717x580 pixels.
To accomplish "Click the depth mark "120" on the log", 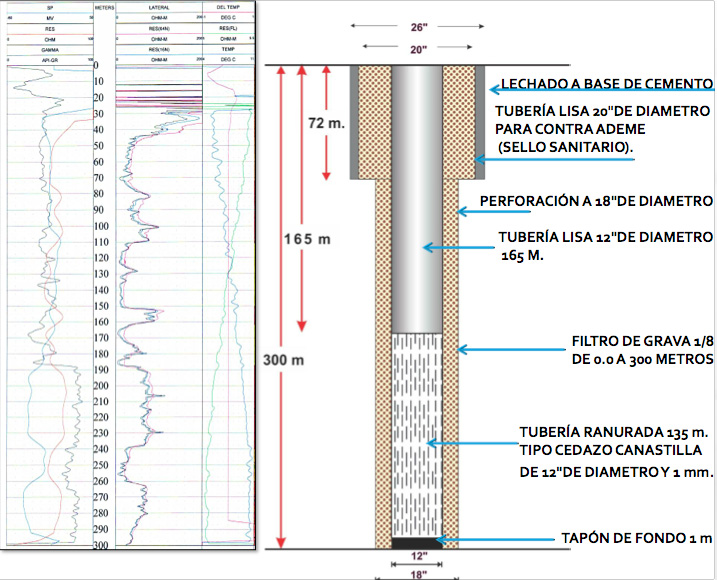I will 101,258.
